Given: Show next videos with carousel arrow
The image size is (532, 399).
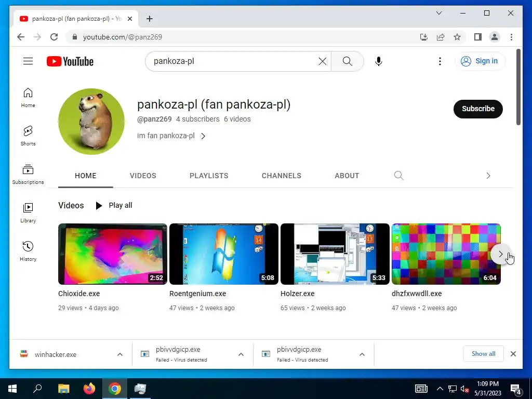Looking at the screenshot, I should coord(500,254).
